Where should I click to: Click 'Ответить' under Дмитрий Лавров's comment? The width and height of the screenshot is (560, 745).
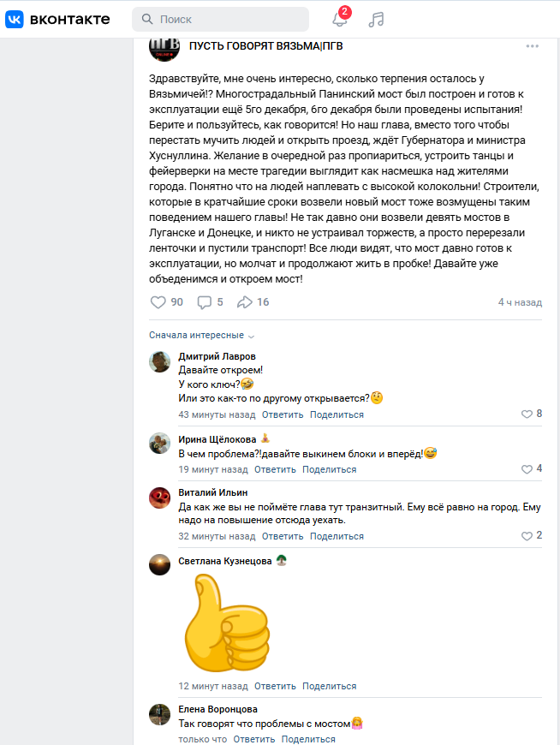pyautogui.click(x=283, y=414)
